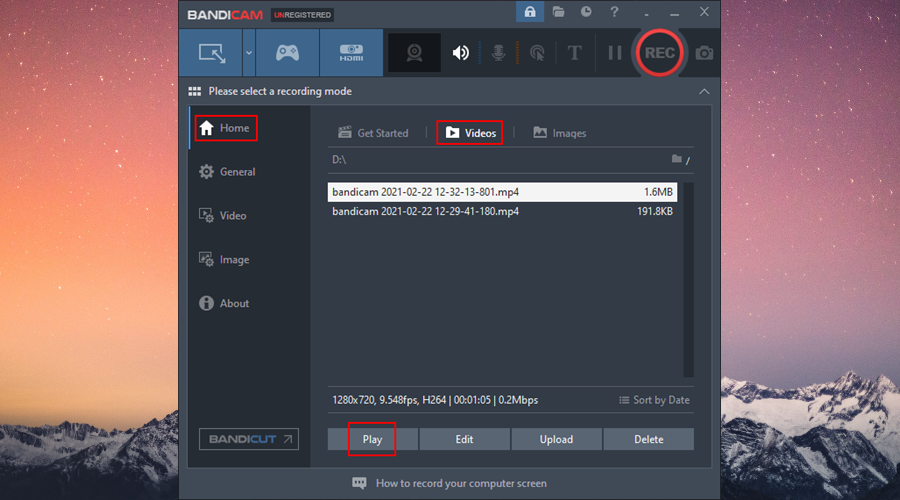Open help question mark icon
The image size is (900, 500).
click(614, 11)
